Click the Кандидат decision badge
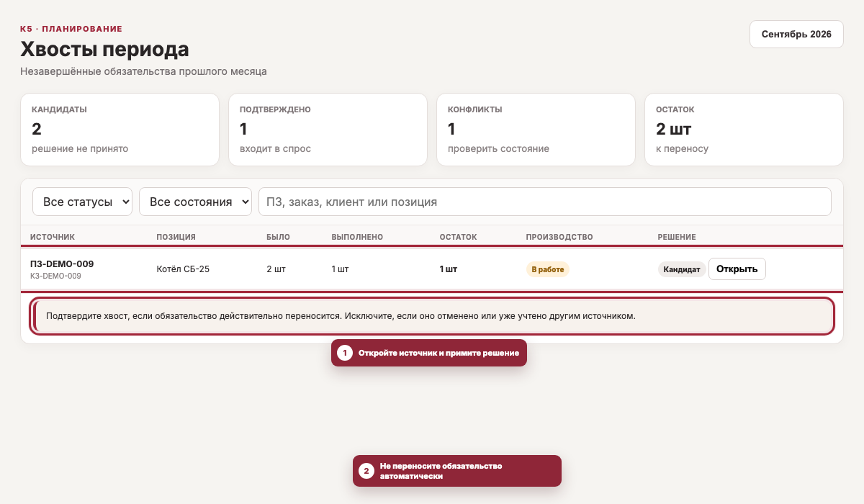This screenshot has width=864, height=504. tap(681, 269)
